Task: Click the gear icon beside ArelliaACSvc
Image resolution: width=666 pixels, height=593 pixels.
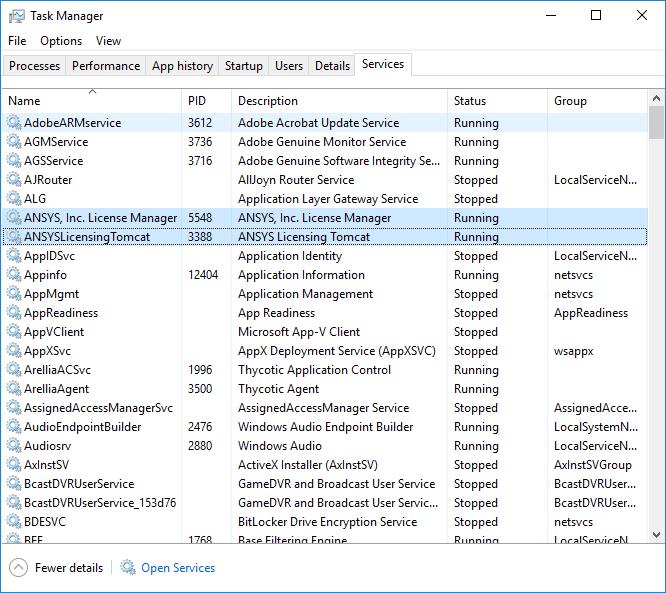Action: tap(14, 370)
